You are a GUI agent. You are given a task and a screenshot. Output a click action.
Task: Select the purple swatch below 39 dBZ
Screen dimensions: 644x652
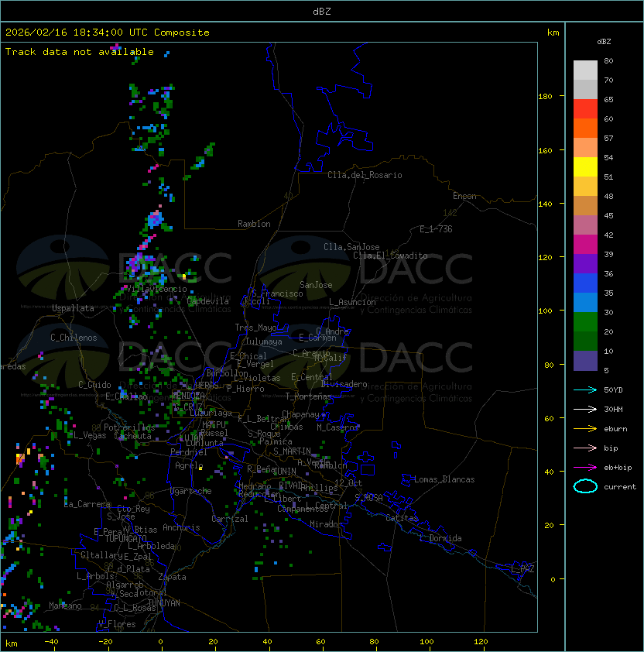585,264
